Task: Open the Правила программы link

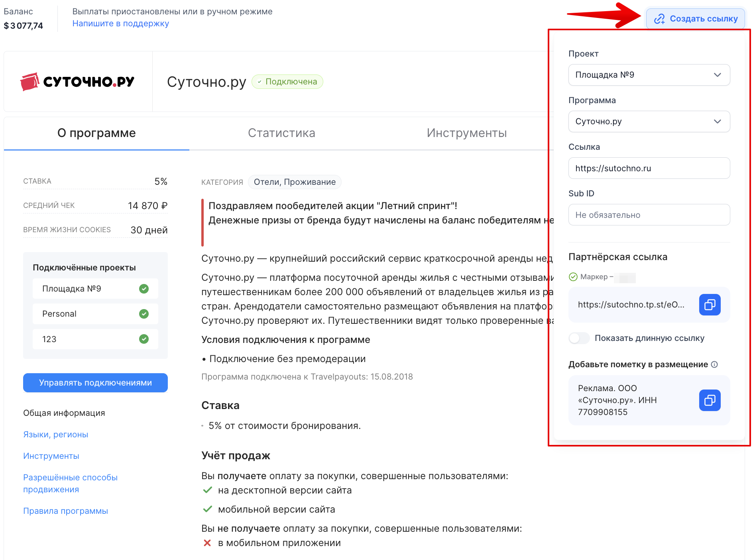Action: click(65, 511)
